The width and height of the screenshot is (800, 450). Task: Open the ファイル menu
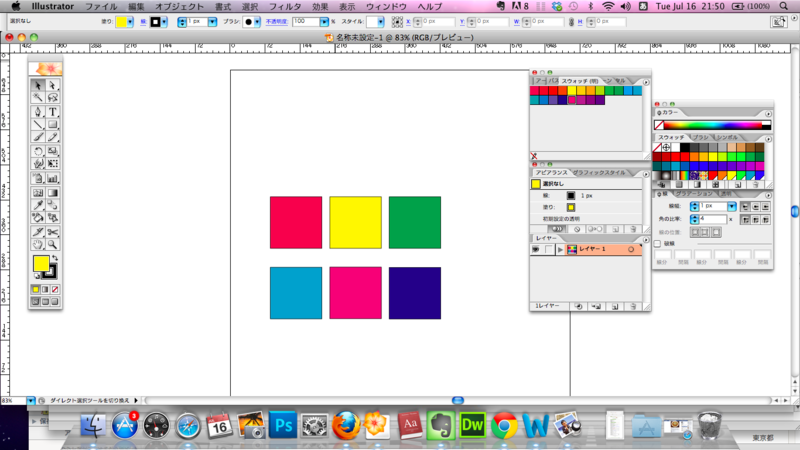point(101,7)
